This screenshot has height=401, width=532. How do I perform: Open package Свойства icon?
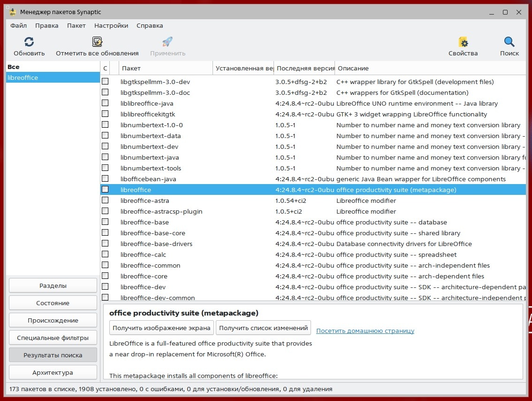click(463, 42)
